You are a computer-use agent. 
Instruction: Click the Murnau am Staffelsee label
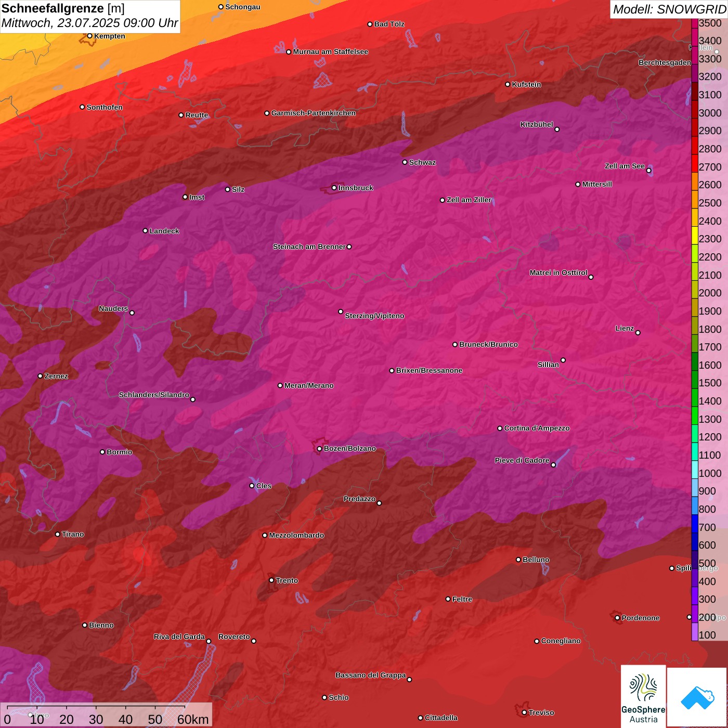coord(330,51)
